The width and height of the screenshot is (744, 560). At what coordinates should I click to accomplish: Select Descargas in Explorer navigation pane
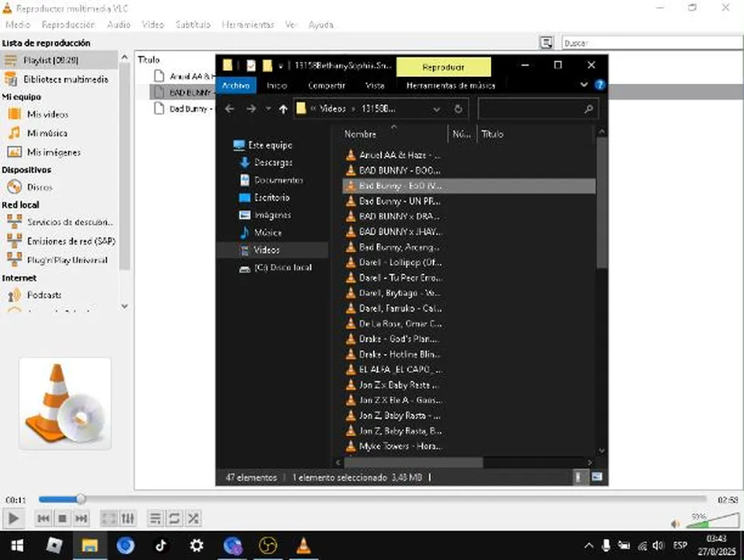click(x=274, y=163)
